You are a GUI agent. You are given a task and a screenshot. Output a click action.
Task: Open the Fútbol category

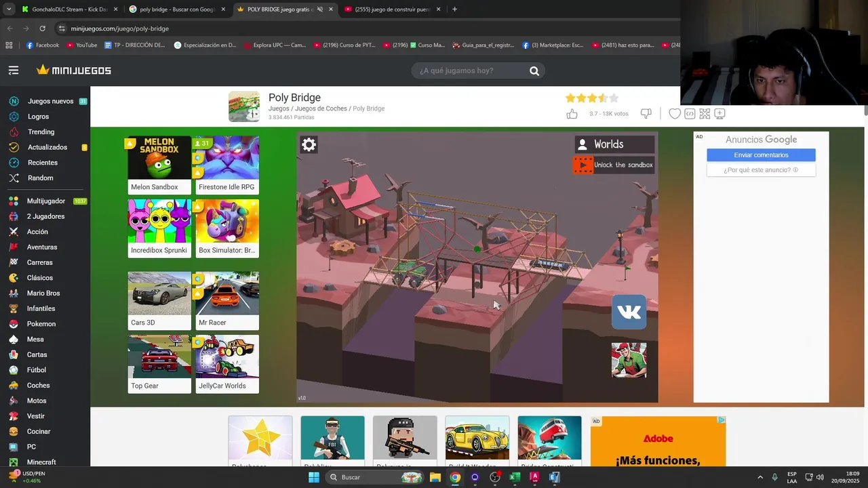point(37,370)
